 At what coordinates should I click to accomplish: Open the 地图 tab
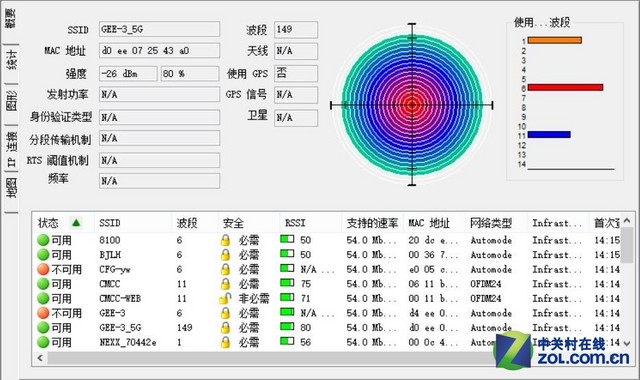11,188
